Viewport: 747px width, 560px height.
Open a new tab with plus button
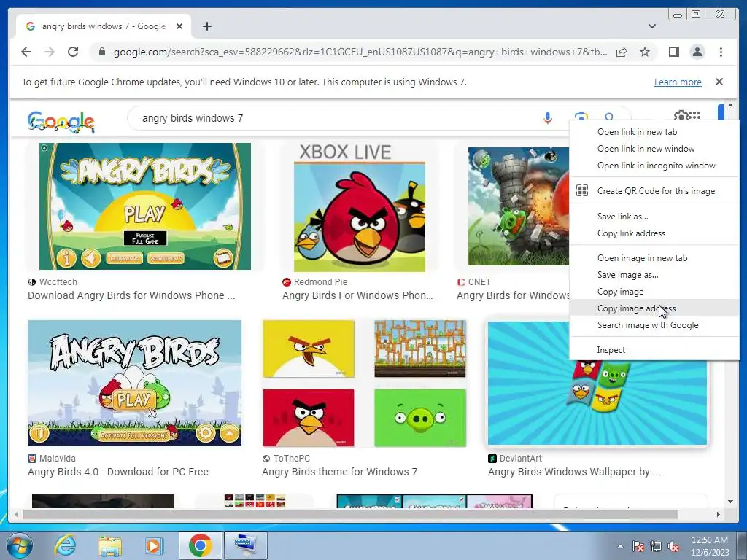tap(206, 26)
